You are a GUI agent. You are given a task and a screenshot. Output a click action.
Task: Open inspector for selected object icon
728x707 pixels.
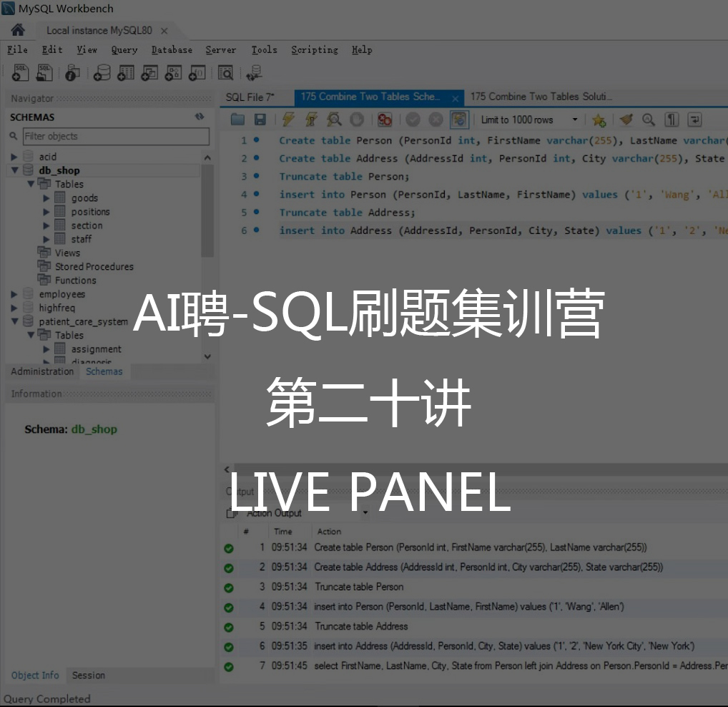pos(72,73)
